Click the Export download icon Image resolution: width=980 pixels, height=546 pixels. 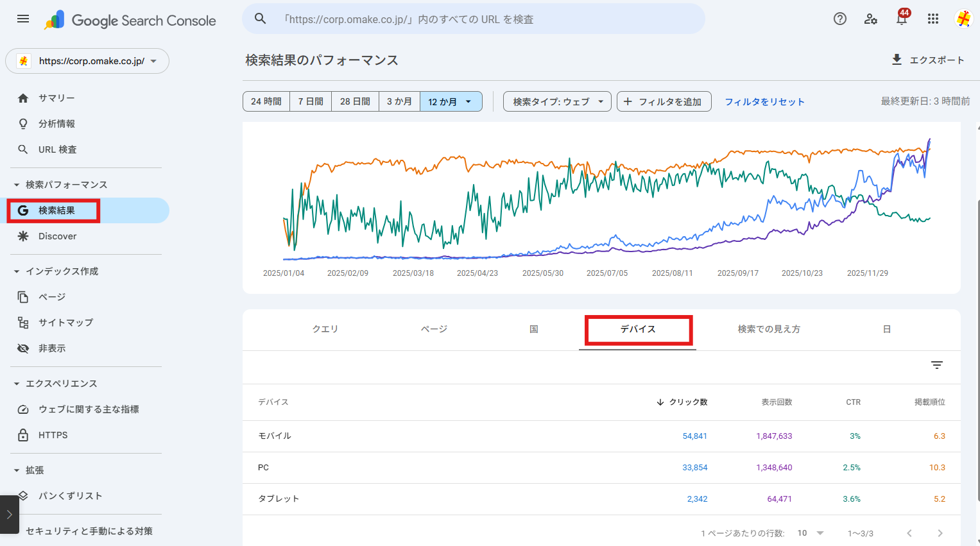click(x=897, y=60)
